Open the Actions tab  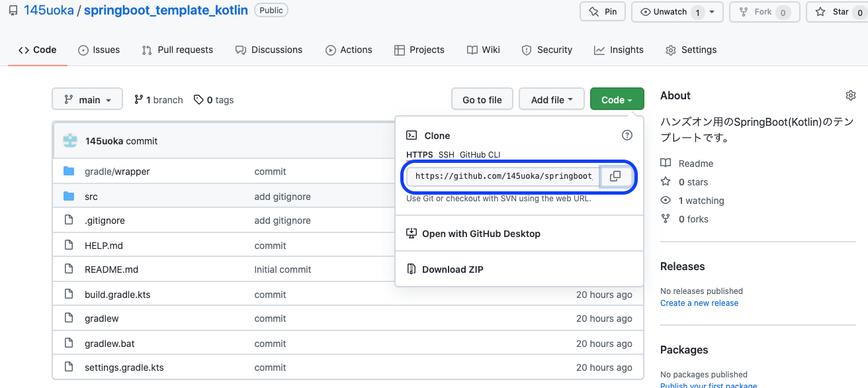(x=349, y=50)
